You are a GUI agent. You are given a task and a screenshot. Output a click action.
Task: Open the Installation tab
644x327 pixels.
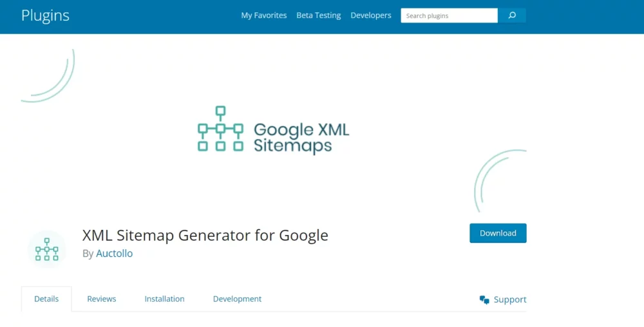point(164,299)
